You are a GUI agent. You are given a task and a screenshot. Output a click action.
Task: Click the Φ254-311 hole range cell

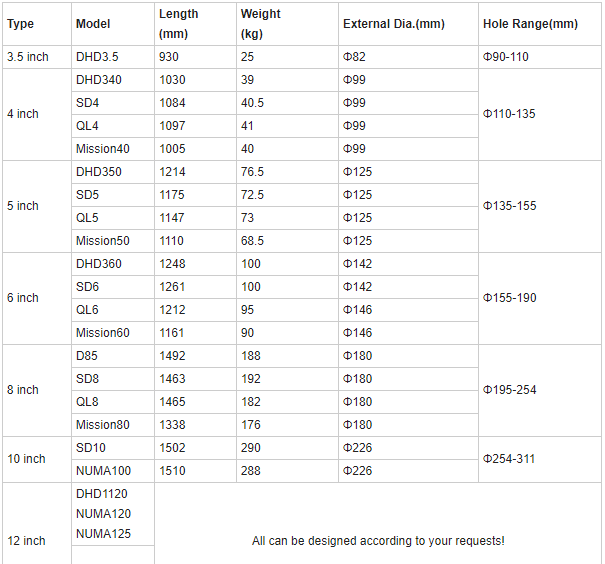point(510,459)
